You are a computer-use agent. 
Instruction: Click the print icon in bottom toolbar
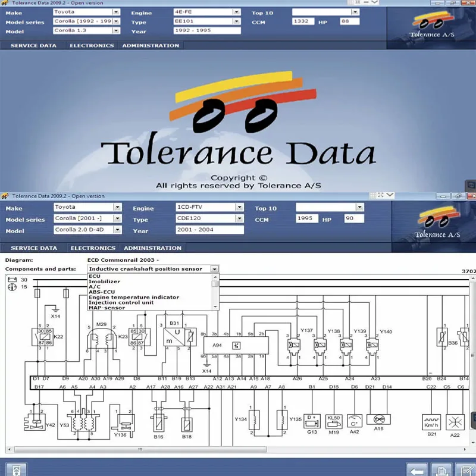pyautogui.click(x=441, y=469)
